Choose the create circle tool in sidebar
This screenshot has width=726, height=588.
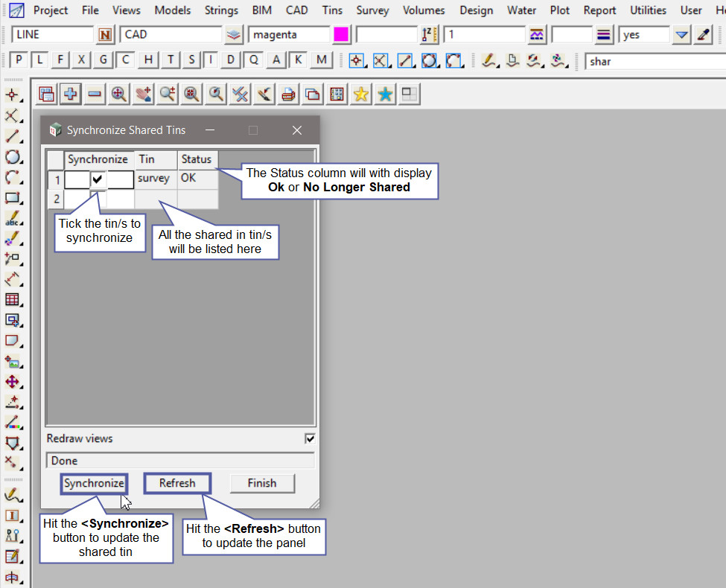[x=13, y=157]
